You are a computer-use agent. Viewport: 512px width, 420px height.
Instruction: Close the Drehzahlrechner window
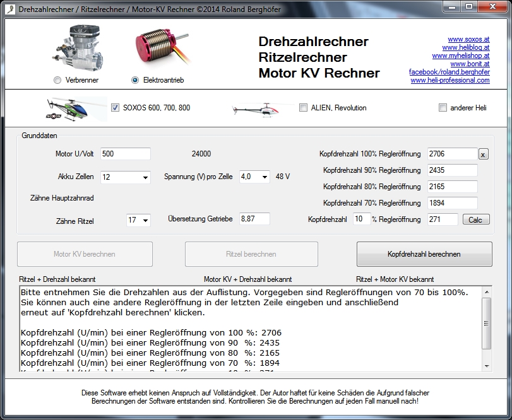492,7
